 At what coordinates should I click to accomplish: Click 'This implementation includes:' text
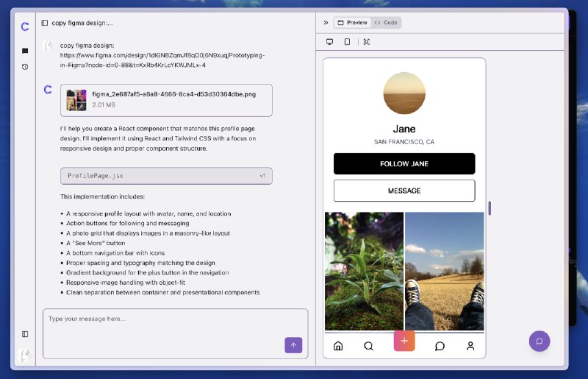pyautogui.click(x=102, y=196)
